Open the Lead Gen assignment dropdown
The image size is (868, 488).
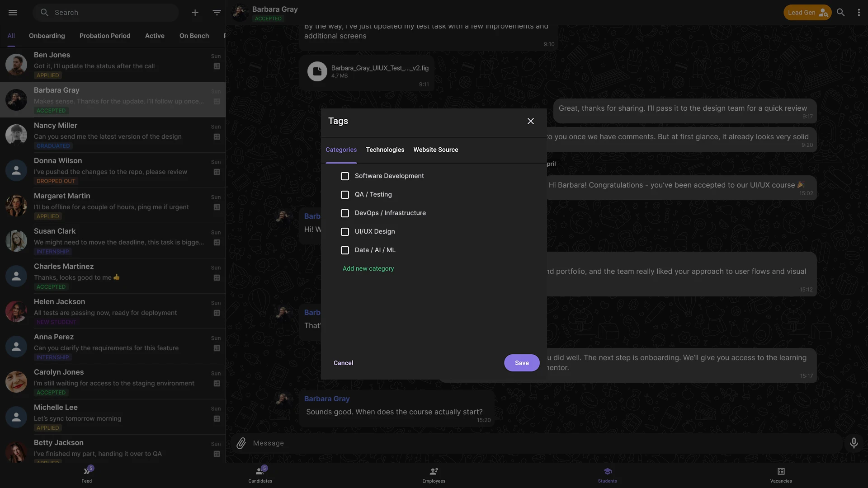pyautogui.click(x=807, y=13)
